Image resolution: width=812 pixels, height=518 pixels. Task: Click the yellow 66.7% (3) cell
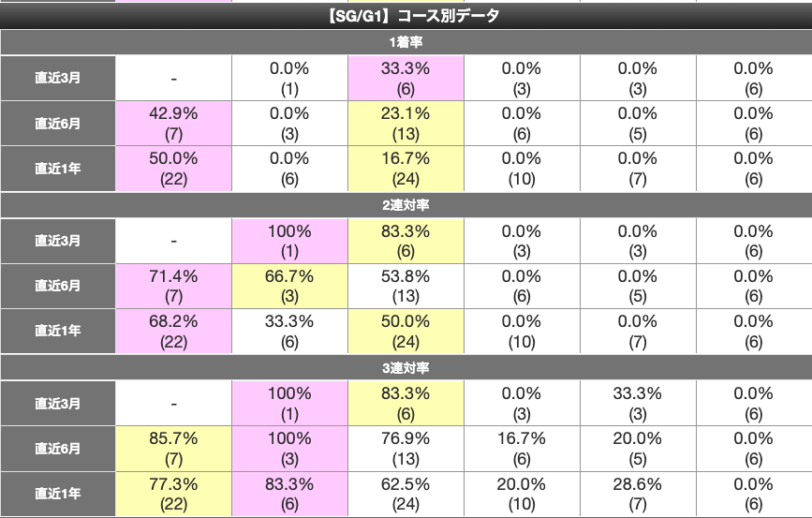(x=289, y=286)
